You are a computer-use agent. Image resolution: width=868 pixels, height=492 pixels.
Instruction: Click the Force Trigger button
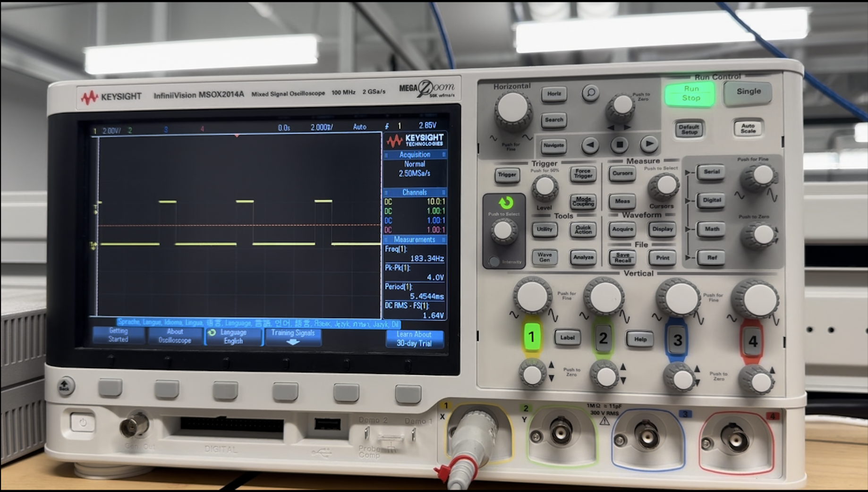point(583,174)
